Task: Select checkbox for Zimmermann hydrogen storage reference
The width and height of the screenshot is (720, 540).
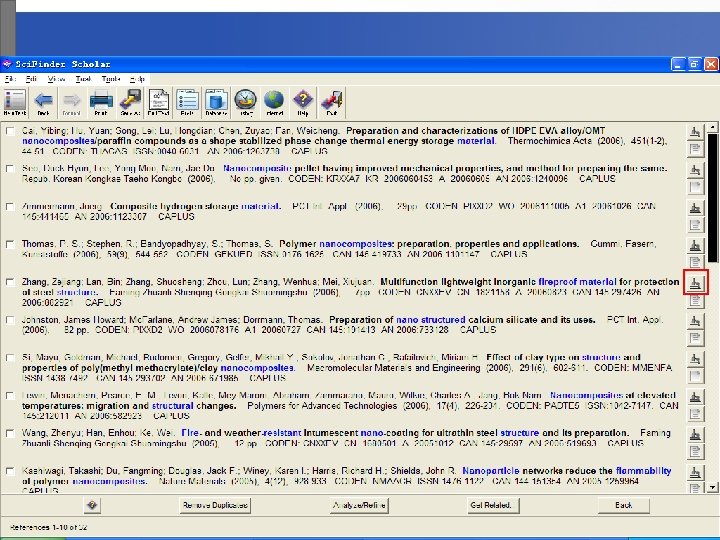Action: click(10, 207)
